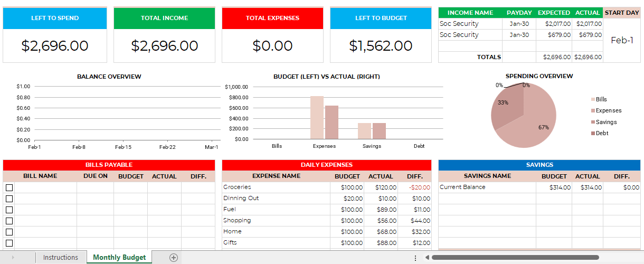Image resolution: width=644 pixels, height=264 pixels.
Task: Select the Feb-1 start day cell
Action: [x=622, y=40]
